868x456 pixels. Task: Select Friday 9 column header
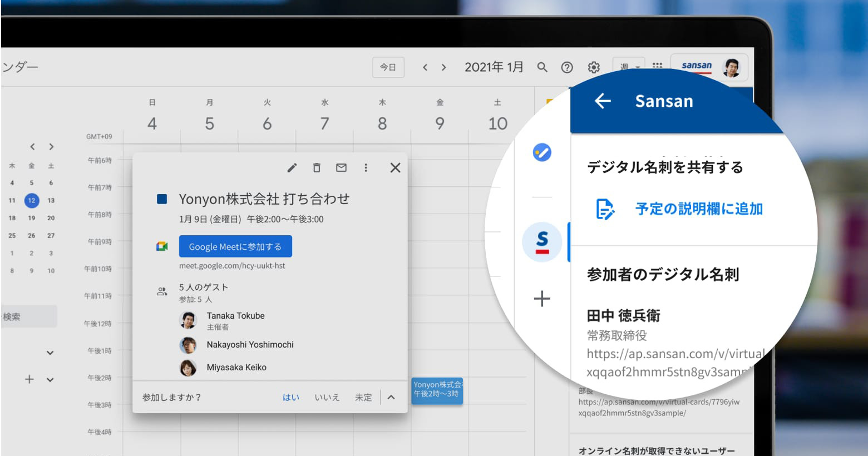[440, 116]
